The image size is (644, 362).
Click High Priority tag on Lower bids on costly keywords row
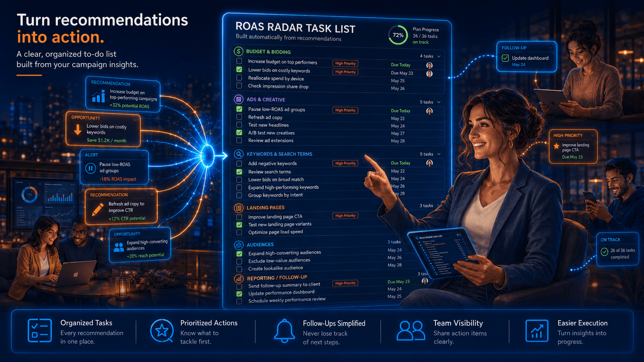345,72
